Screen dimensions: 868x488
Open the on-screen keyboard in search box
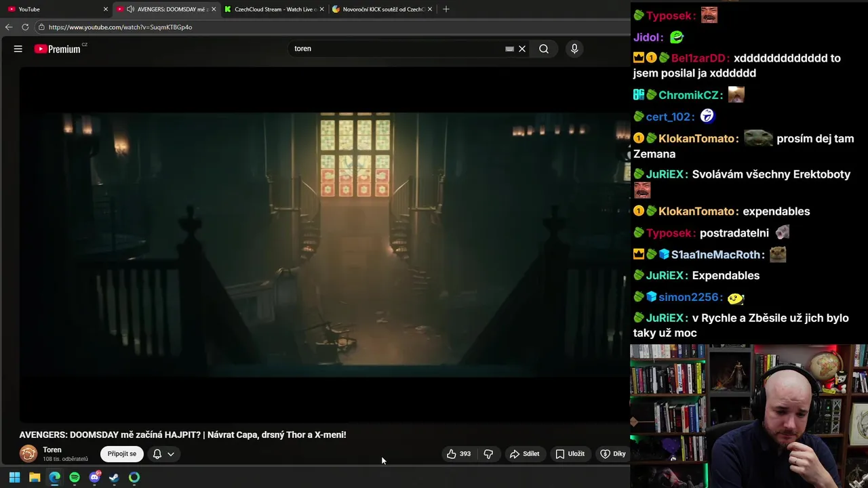tap(509, 49)
